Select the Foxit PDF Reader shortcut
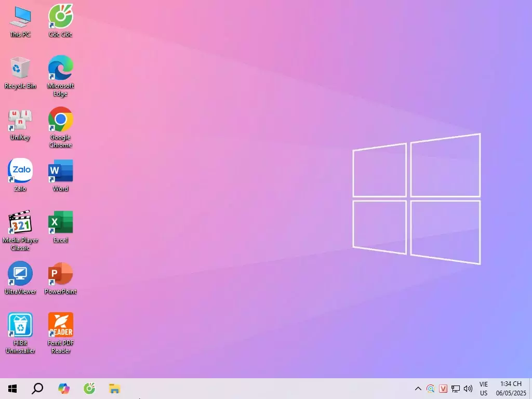532x399 pixels. (x=60, y=334)
